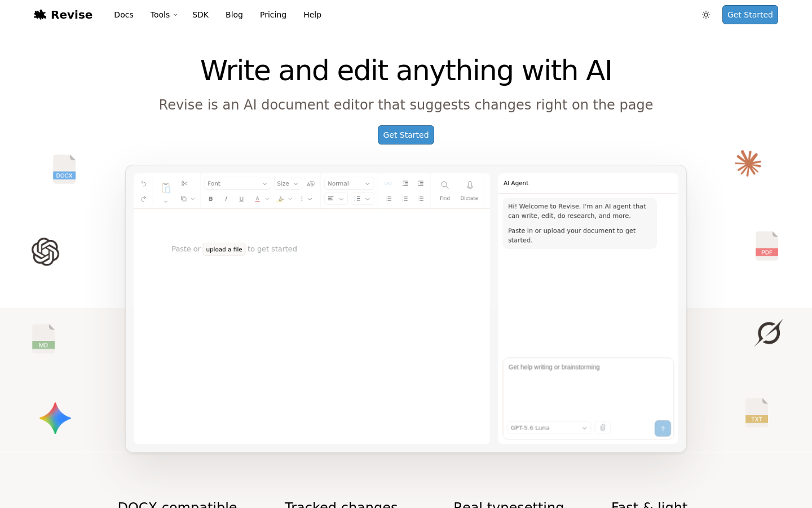Click the Copy icon in toolbar
This screenshot has width=812, height=508.
click(x=183, y=199)
